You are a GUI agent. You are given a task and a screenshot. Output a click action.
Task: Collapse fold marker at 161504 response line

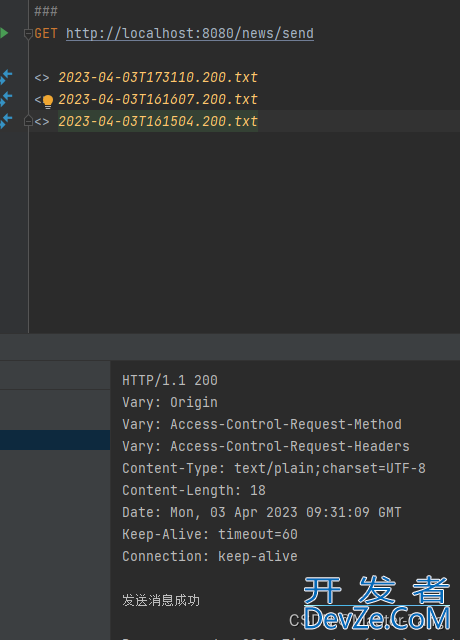(28, 121)
